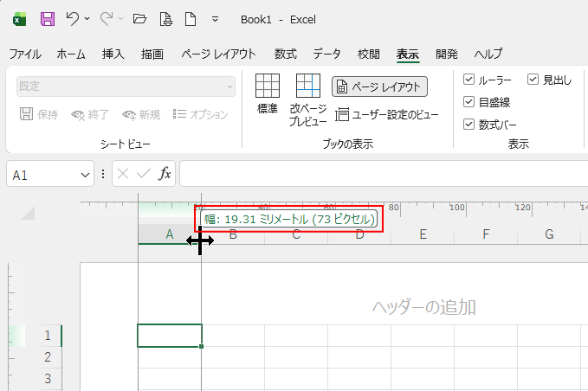588x391 pixels.
Task: Switch to 標準 view
Action: pyautogui.click(x=268, y=94)
